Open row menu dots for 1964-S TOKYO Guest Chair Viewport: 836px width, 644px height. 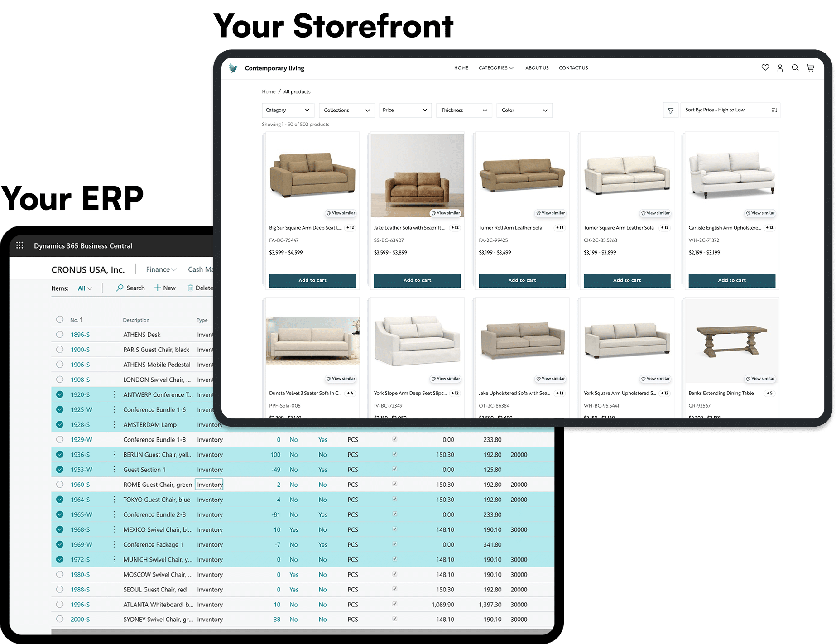114,500
